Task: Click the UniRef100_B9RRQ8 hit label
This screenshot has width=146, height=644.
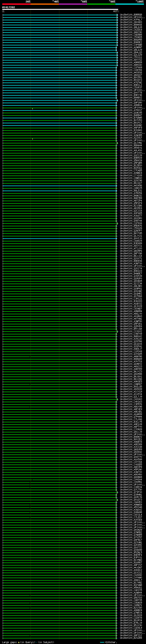Action: [131, 15]
